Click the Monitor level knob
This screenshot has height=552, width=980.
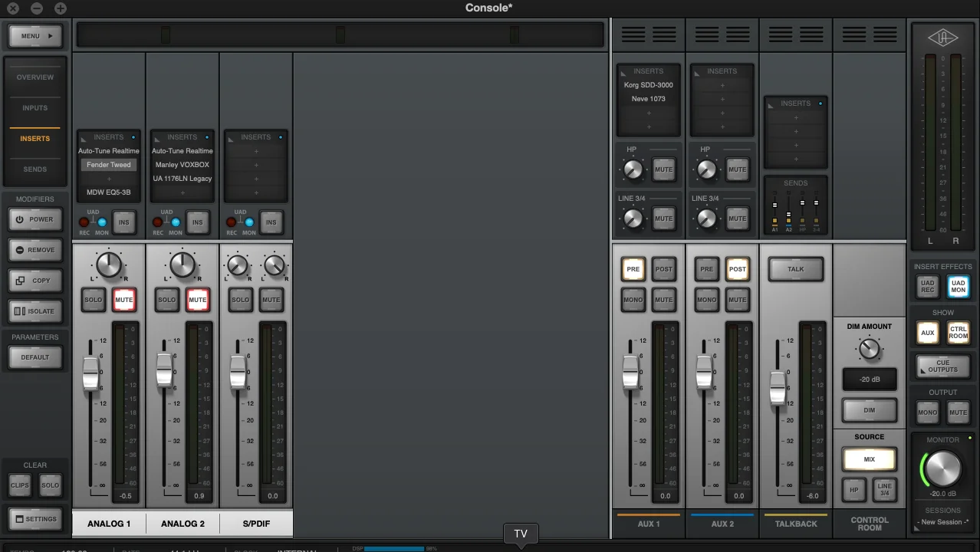[x=942, y=468]
